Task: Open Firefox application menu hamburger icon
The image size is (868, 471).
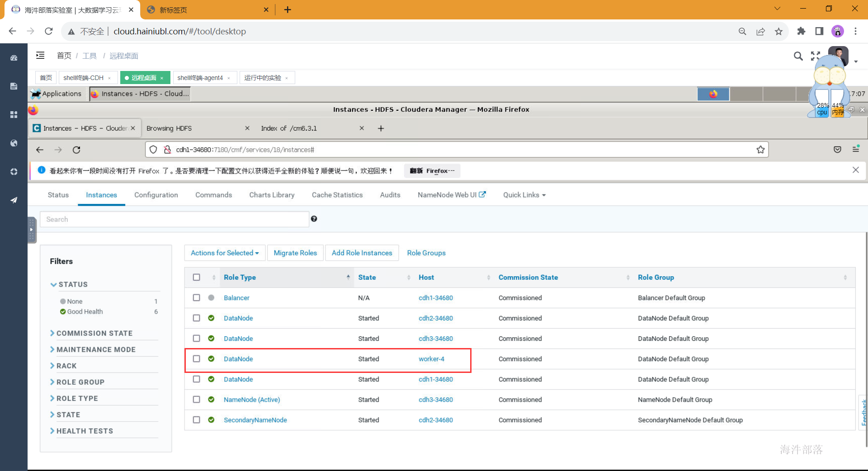Action: click(856, 149)
